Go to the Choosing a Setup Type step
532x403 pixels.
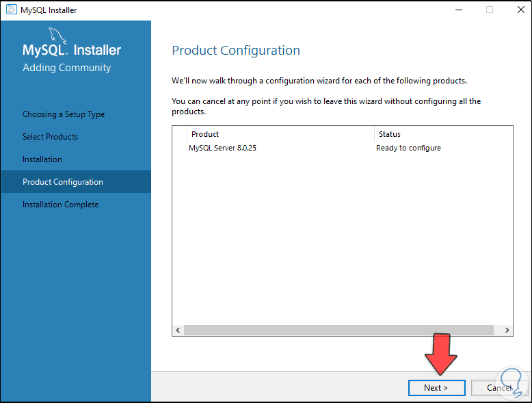64,114
